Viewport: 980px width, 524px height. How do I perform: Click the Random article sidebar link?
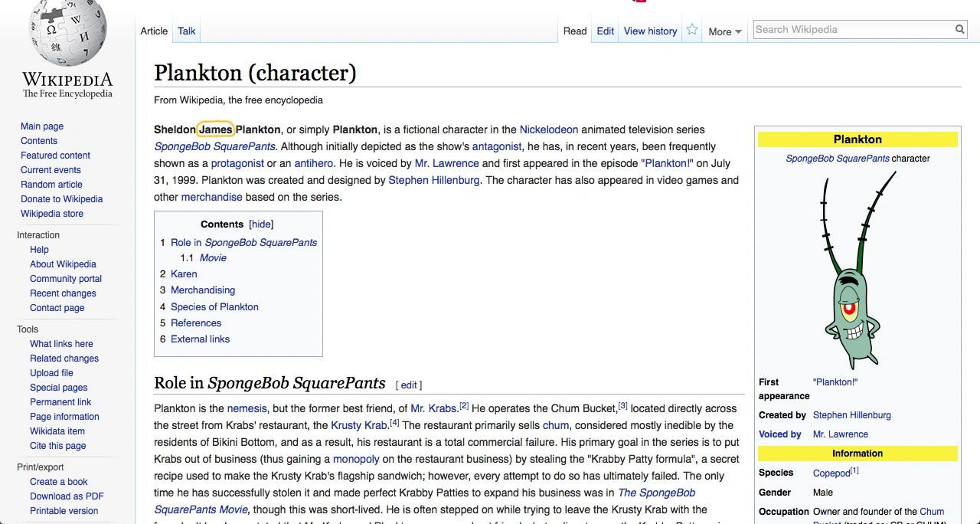tap(51, 185)
